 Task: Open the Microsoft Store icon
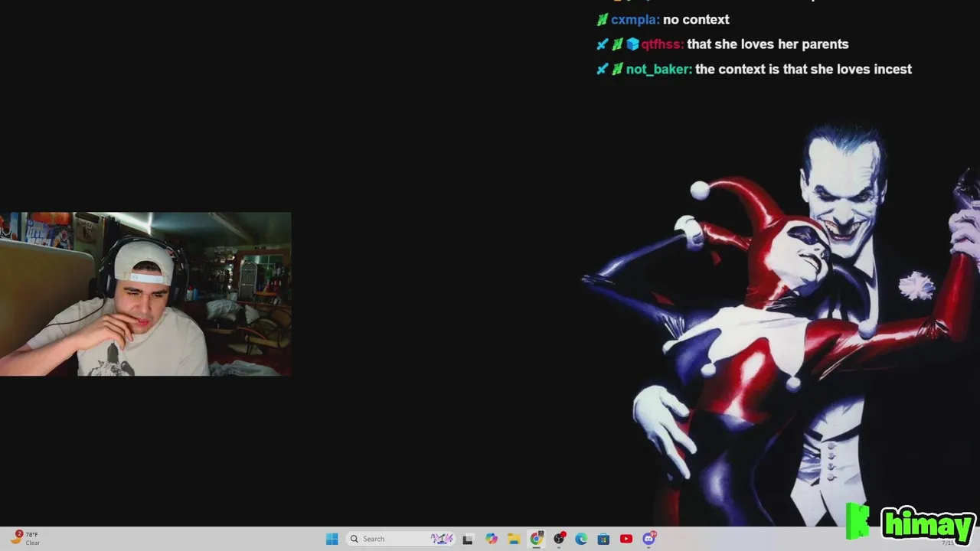(x=603, y=539)
